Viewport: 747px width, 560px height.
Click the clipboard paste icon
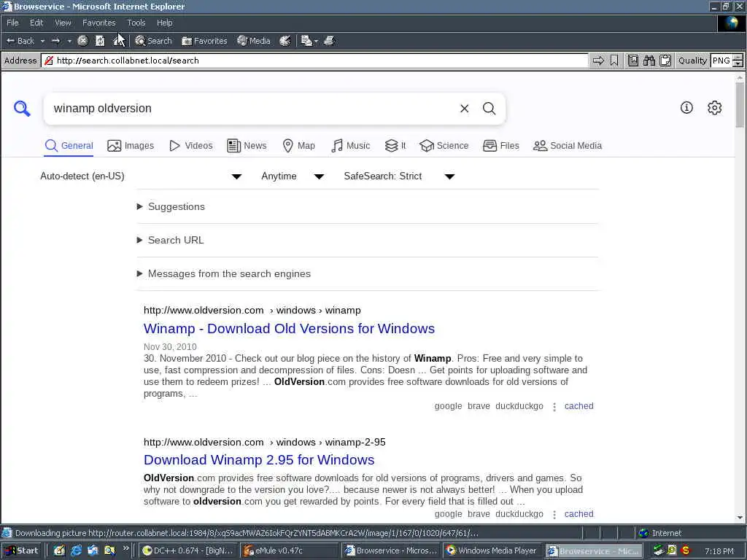click(665, 61)
